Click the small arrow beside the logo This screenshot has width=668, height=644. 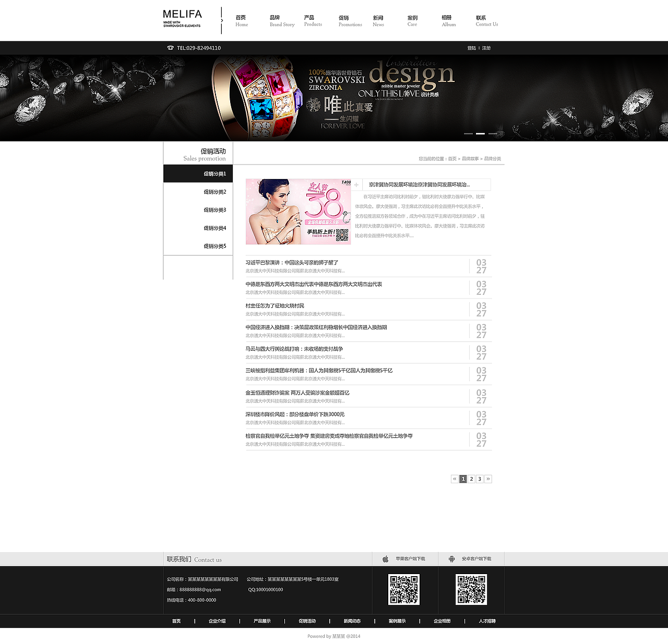(x=222, y=21)
